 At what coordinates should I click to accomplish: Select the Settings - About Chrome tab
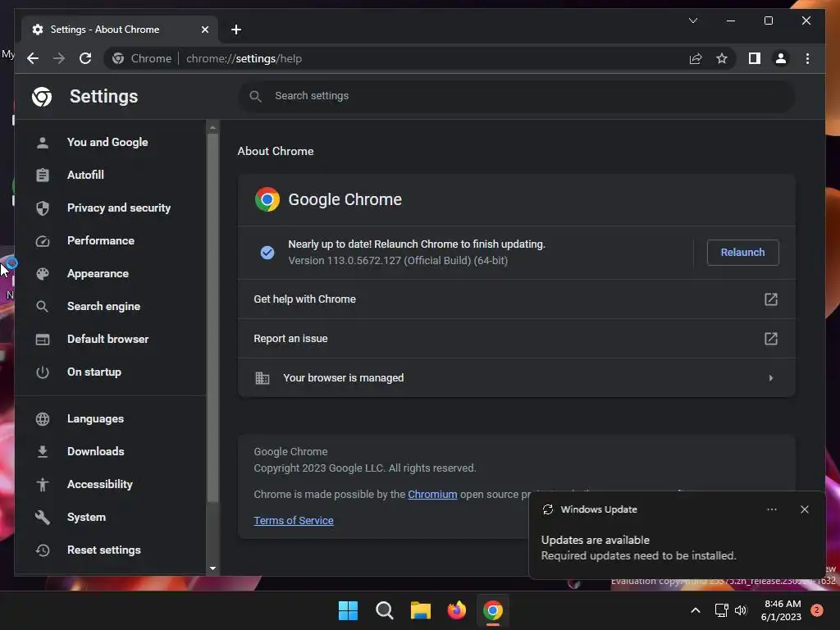(x=120, y=30)
